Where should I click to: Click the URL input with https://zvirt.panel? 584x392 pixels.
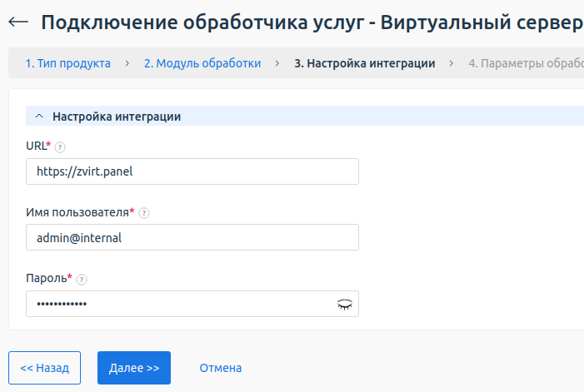click(x=192, y=171)
